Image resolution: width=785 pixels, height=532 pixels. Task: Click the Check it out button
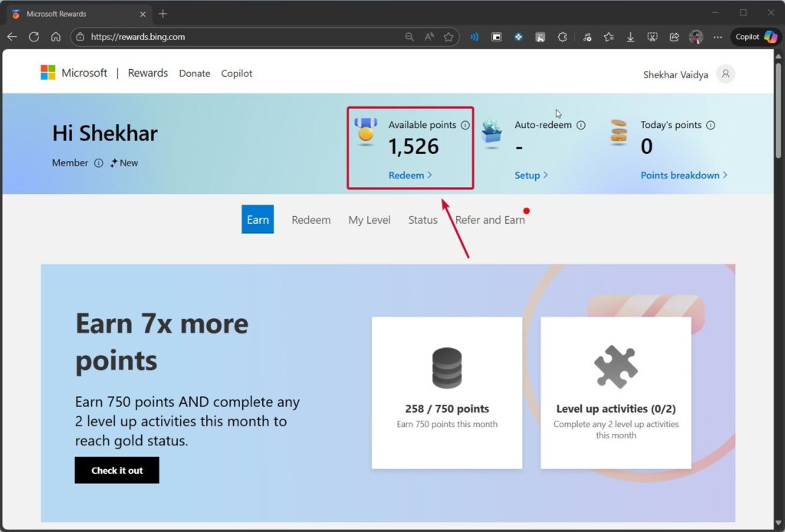pos(117,470)
